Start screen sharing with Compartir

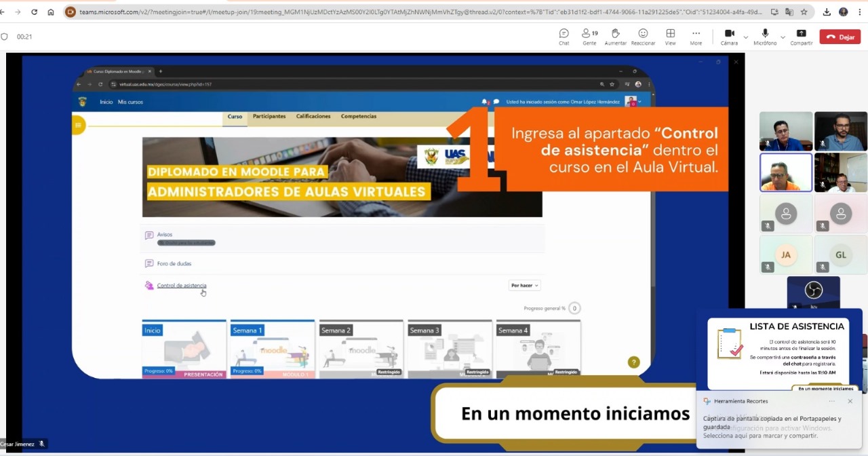click(x=801, y=37)
